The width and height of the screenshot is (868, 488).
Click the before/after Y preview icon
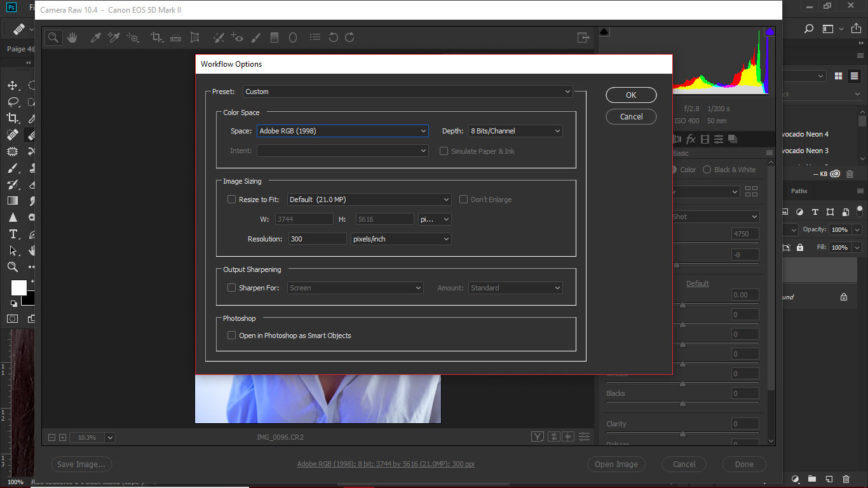click(538, 437)
